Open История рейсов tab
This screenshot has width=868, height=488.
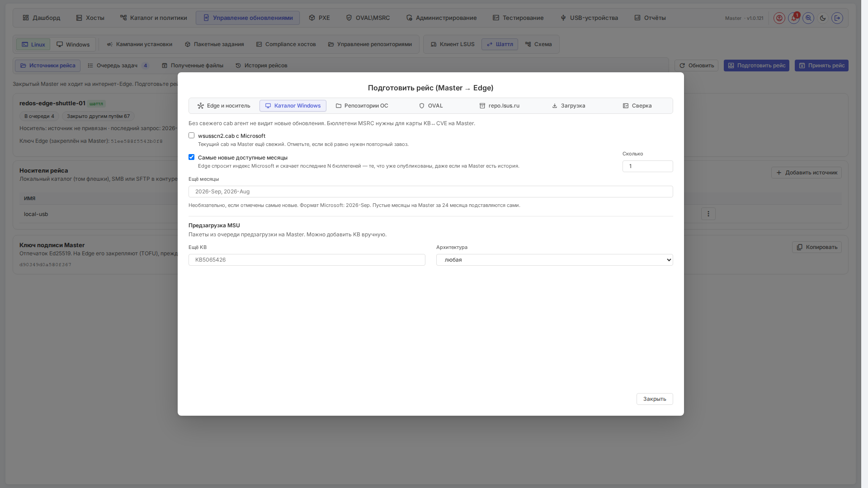[x=261, y=66]
